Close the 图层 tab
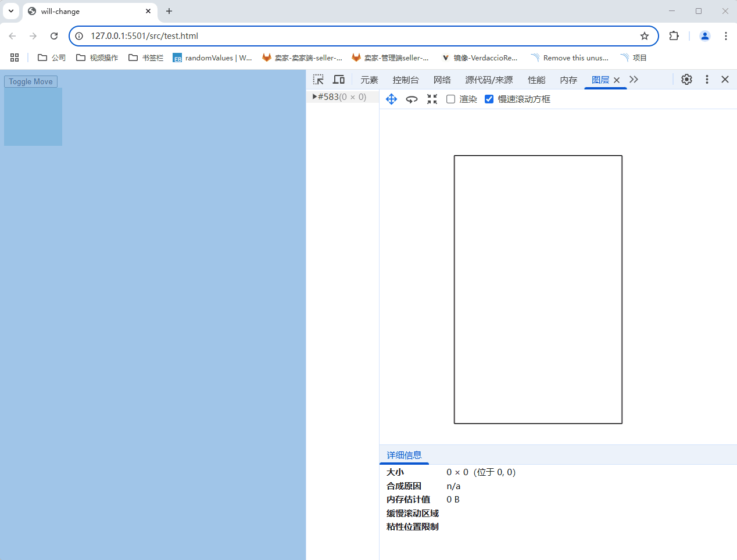 (x=617, y=80)
